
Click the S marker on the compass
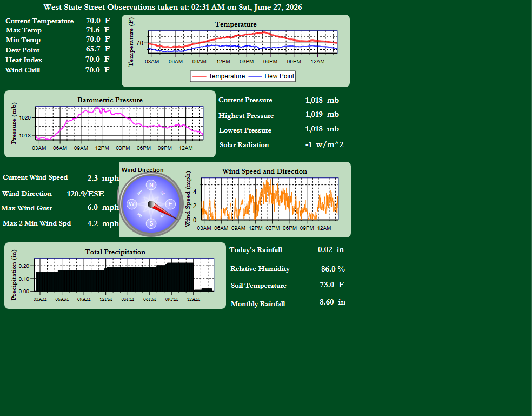(151, 223)
